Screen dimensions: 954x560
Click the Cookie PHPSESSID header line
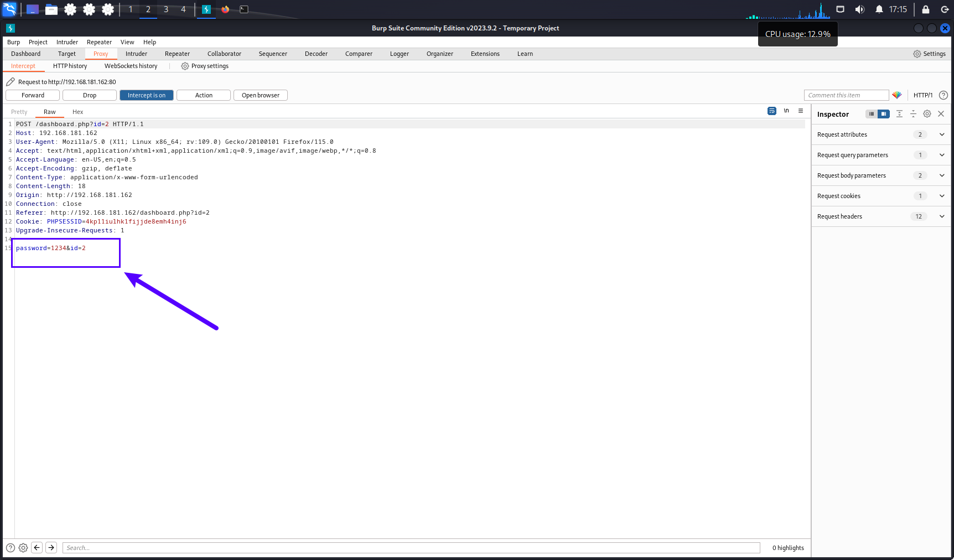[101, 221]
